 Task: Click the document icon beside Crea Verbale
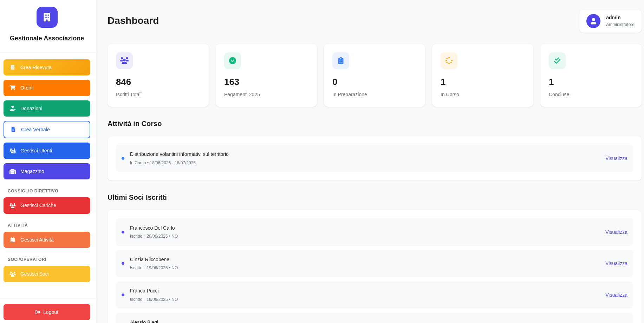13,130
